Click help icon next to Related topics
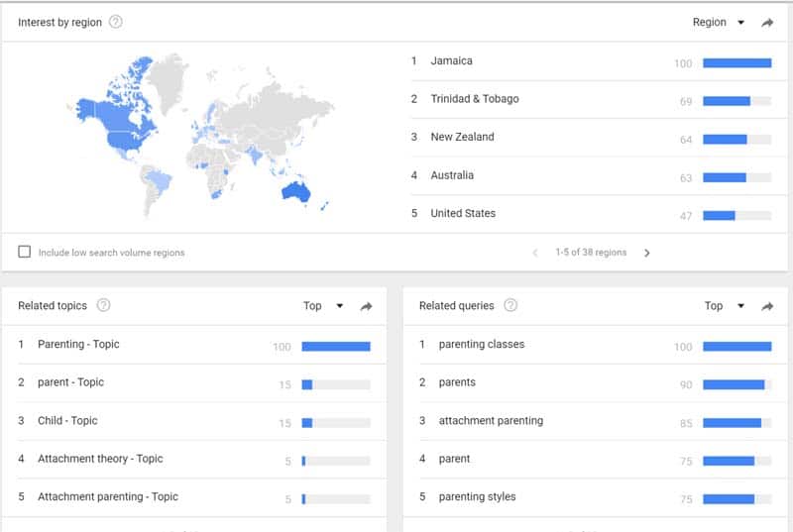Screen dimensions: 793x532 [104, 305]
